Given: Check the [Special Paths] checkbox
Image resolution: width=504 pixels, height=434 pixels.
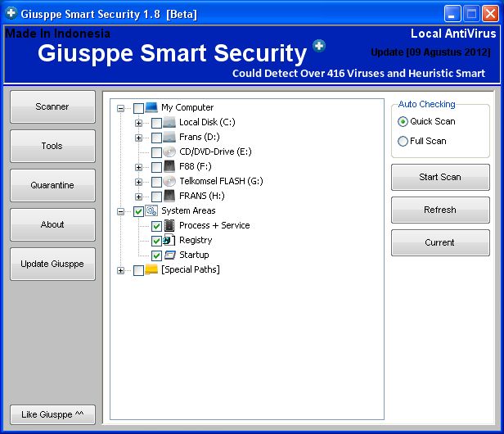Looking at the screenshot, I should pyautogui.click(x=138, y=270).
